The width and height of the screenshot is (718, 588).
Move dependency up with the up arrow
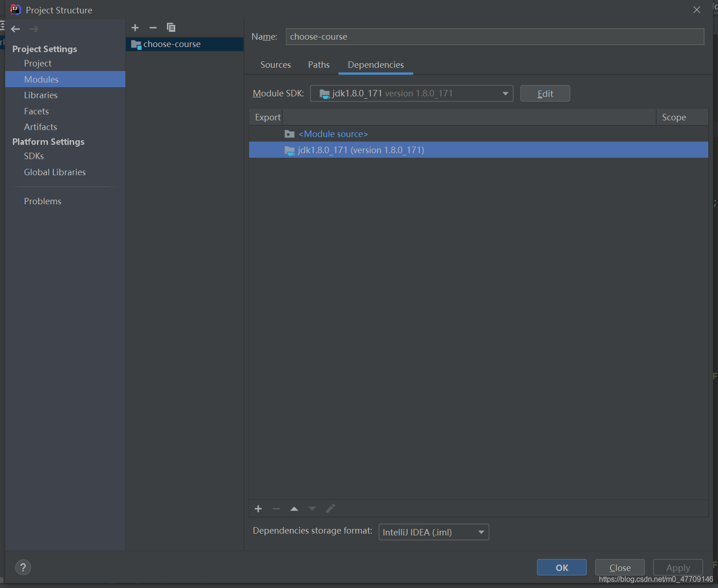(294, 509)
